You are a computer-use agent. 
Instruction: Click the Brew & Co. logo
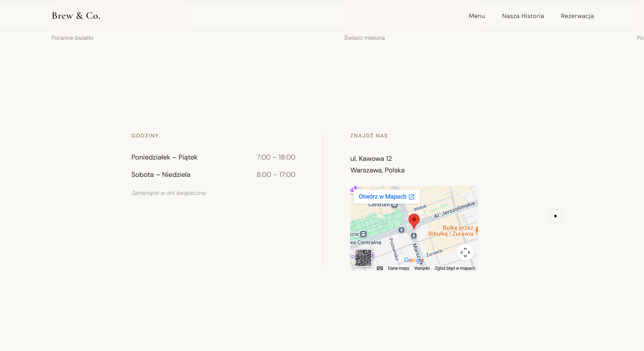(76, 15)
